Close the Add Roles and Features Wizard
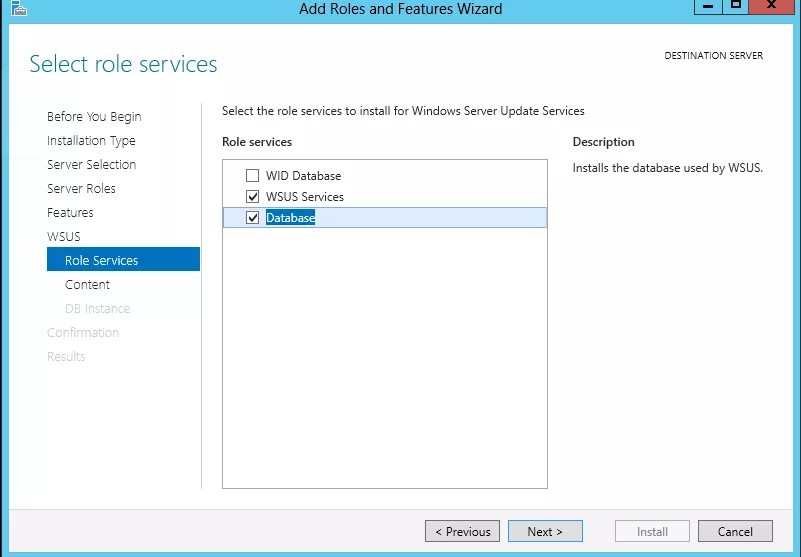The width and height of the screenshot is (801, 557). point(772,6)
